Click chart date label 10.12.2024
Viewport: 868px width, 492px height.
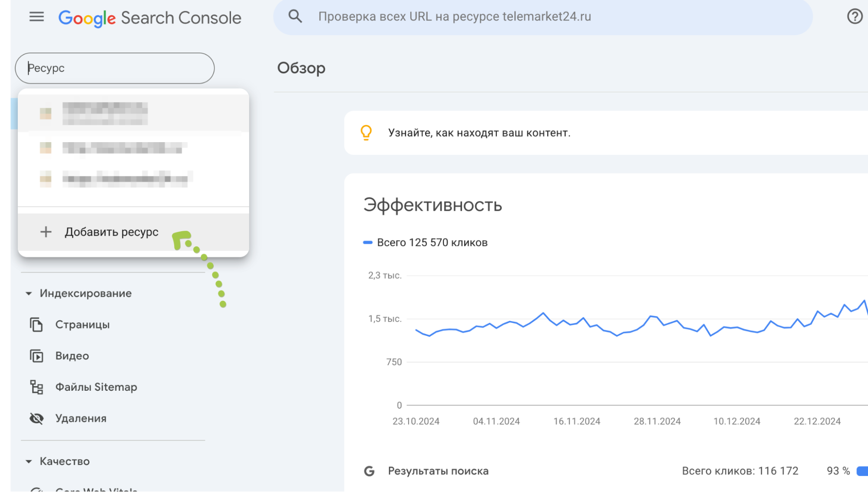[737, 422]
